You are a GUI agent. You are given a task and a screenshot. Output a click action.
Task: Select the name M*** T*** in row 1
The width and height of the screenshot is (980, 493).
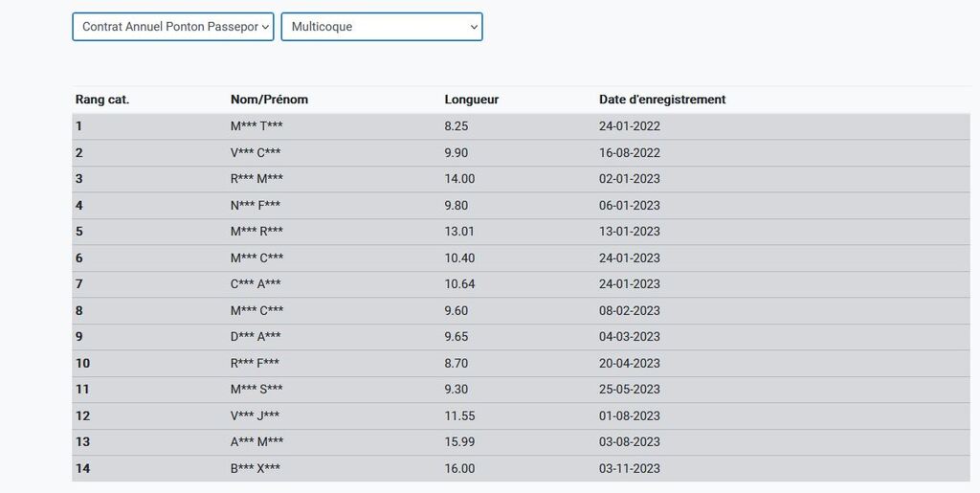pyautogui.click(x=256, y=126)
